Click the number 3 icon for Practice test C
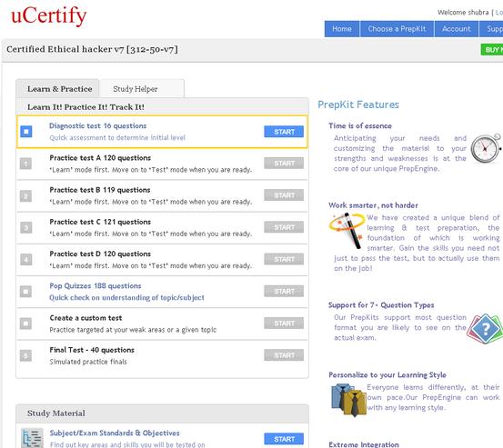The image size is (503, 448). point(25,227)
